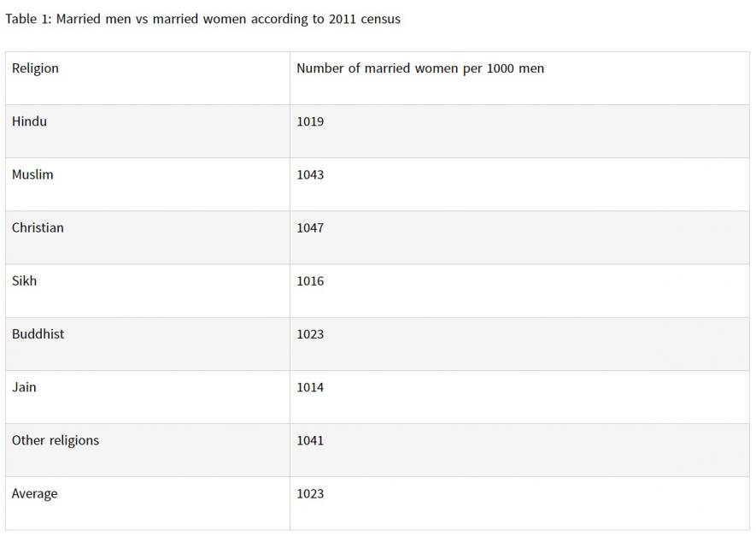Select the 'Average' row label
Viewport: 756px width, 536px height.
[34, 493]
